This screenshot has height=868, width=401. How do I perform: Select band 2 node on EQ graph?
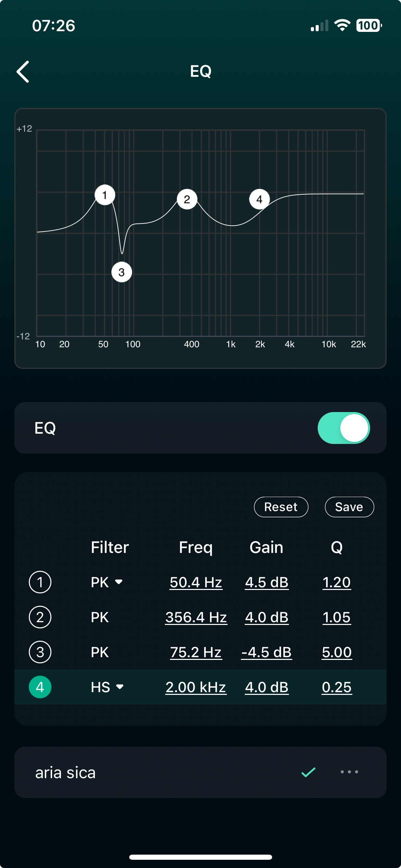point(187,199)
